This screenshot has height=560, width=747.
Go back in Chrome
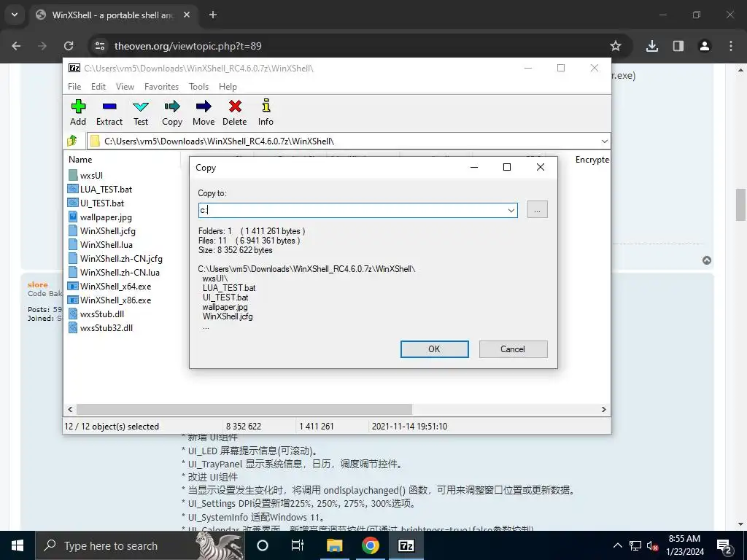pos(16,46)
